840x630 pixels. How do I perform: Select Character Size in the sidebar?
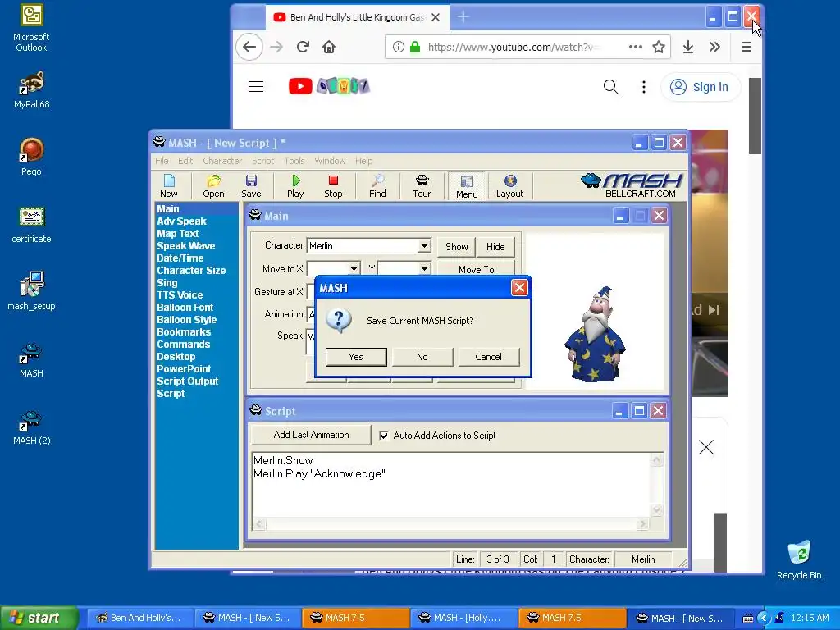click(191, 271)
